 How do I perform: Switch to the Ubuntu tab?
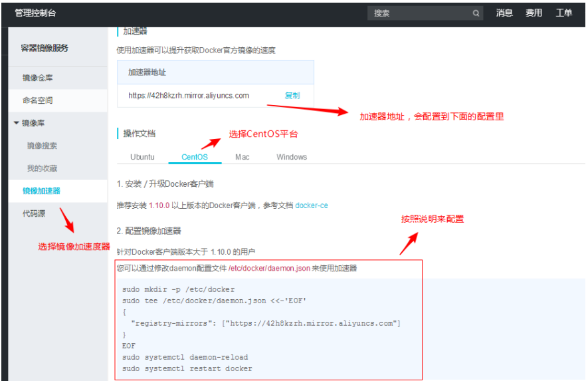point(142,157)
